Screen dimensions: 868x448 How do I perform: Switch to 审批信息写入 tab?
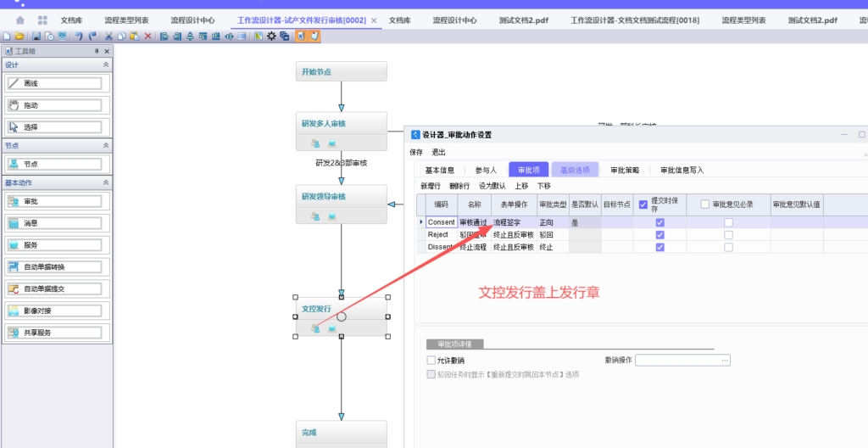click(682, 171)
